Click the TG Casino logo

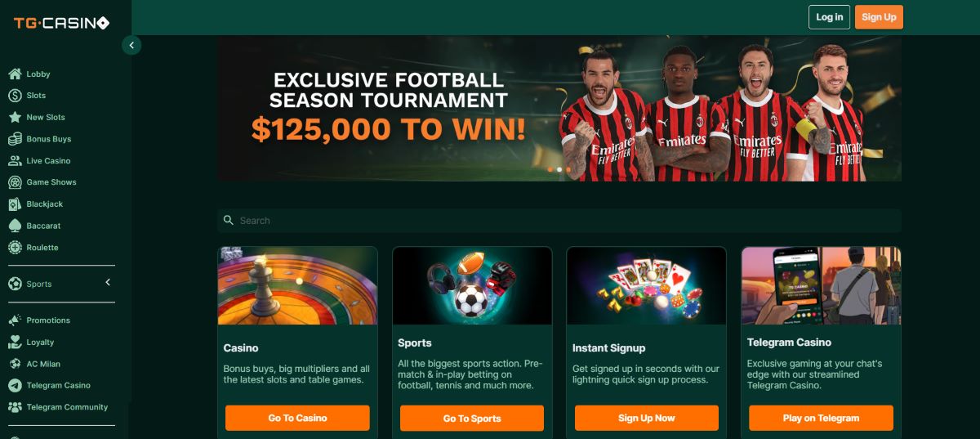pyautogui.click(x=61, y=23)
